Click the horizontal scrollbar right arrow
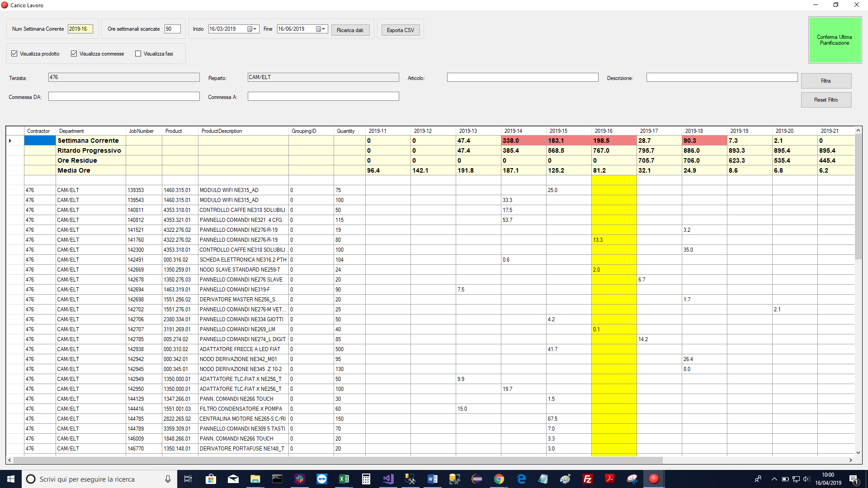The image size is (868, 488). pyautogui.click(x=851, y=460)
